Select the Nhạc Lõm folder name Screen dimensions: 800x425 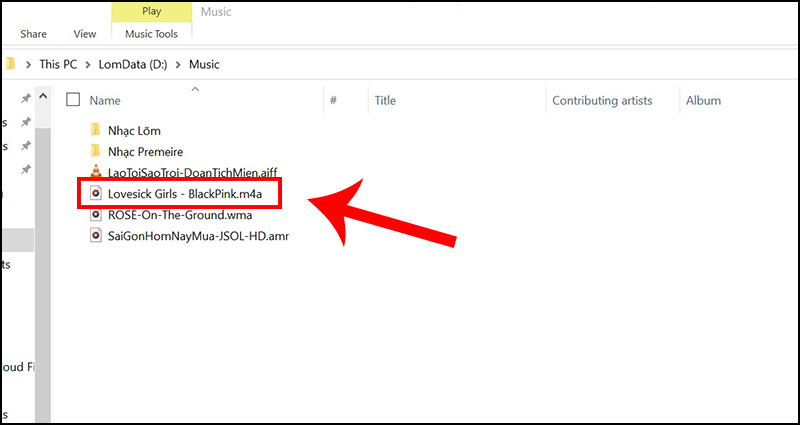pyautogui.click(x=134, y=131)
